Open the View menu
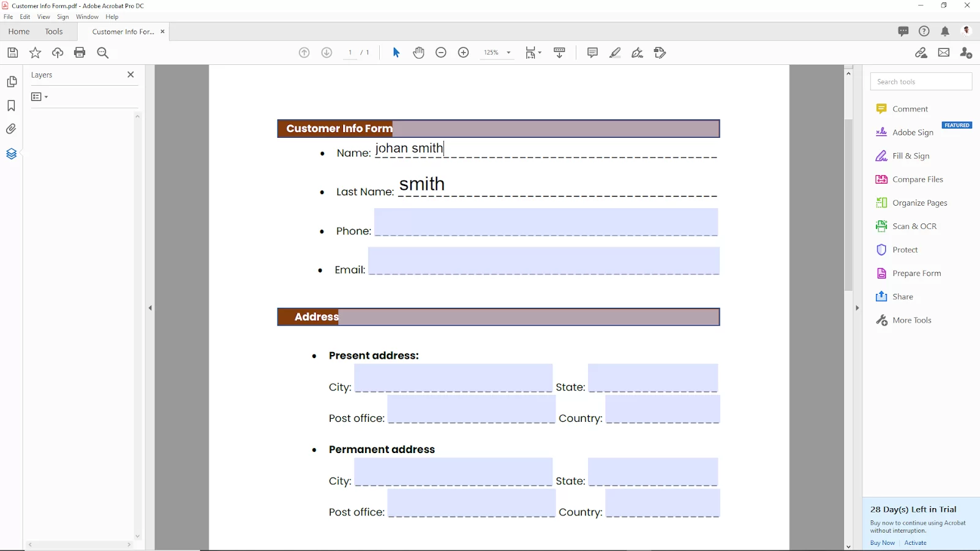 (x=43, y=17)
